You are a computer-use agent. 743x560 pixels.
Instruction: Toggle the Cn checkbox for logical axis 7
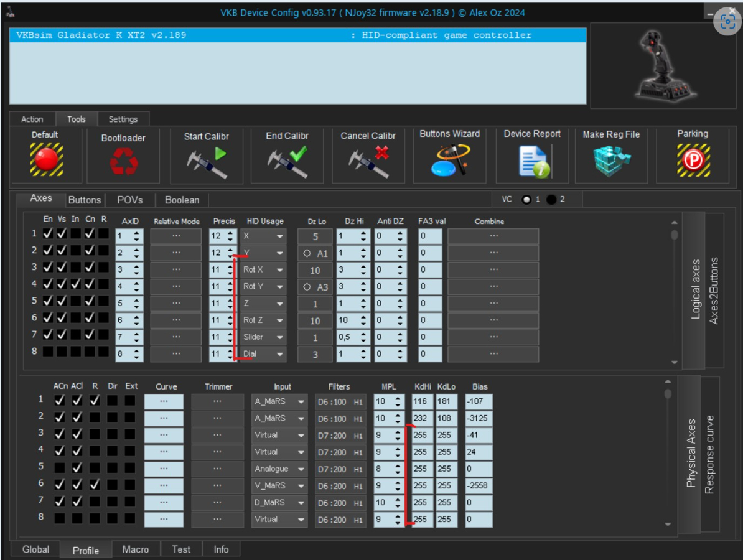coord(90,335)
